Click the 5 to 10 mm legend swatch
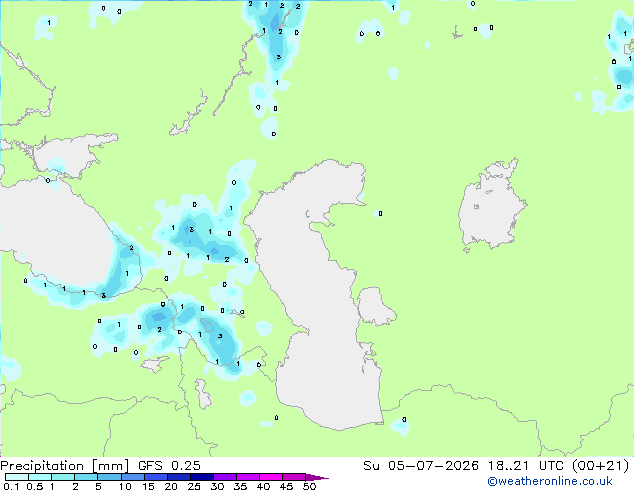Image resolution: width=634 pixels, height=490 pixels. tap(109, 477)
